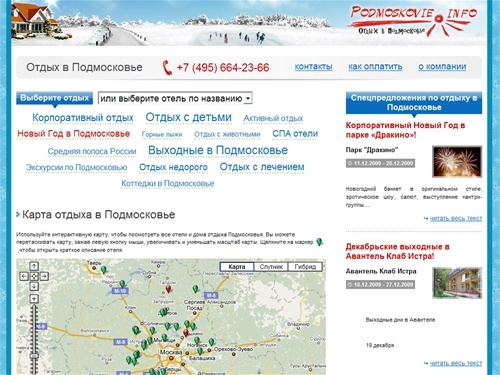This screenshot has width=500, height=375.
Task: Open Средняя полоса России link
Action: (92, 151)
